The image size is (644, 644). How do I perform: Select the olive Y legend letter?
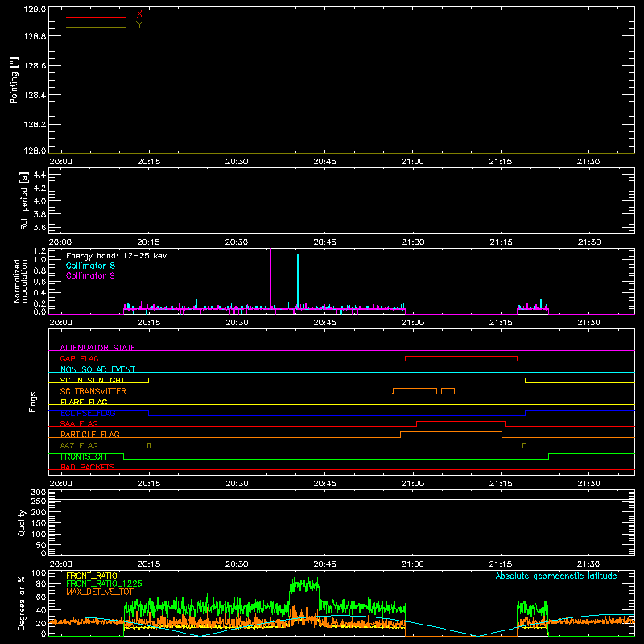coord(139,25)
